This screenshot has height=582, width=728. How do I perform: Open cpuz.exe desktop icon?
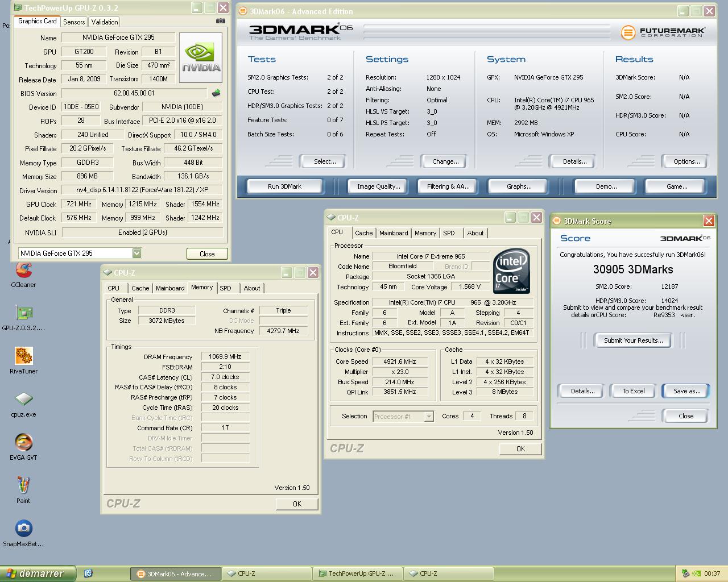[23, 404]
